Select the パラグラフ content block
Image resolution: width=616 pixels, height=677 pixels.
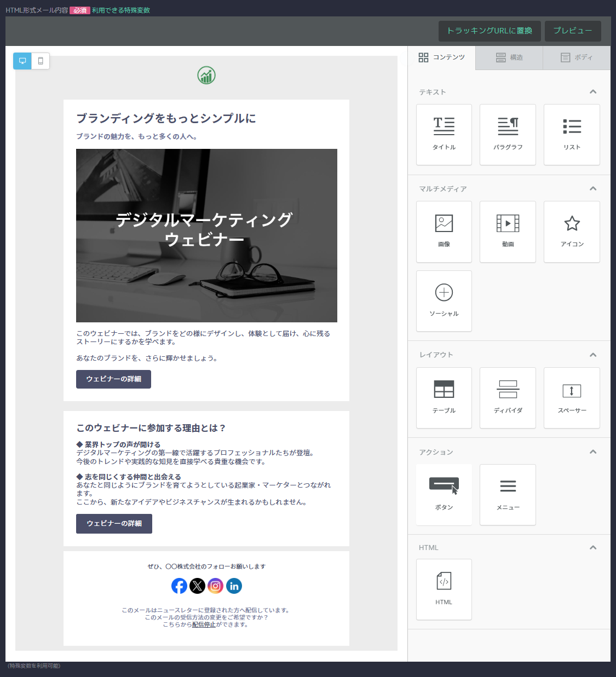pyautogui.click(x=508, y=135)
